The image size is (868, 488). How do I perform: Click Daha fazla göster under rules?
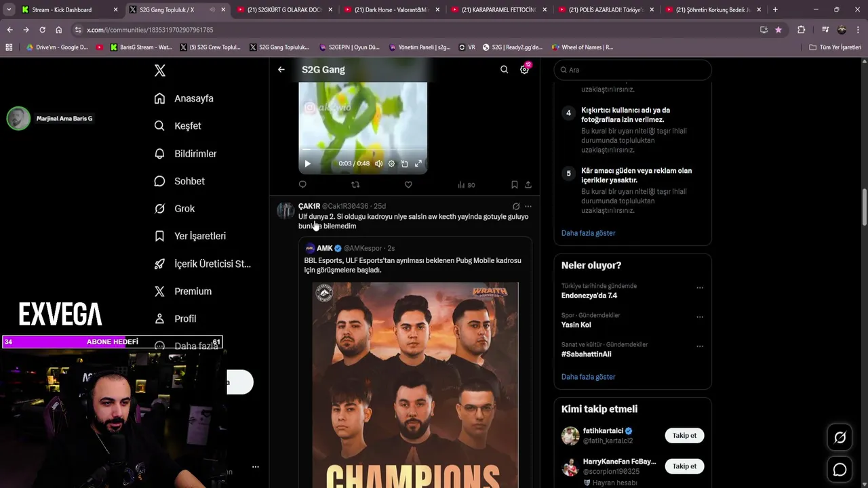click(x=588, y=233)
